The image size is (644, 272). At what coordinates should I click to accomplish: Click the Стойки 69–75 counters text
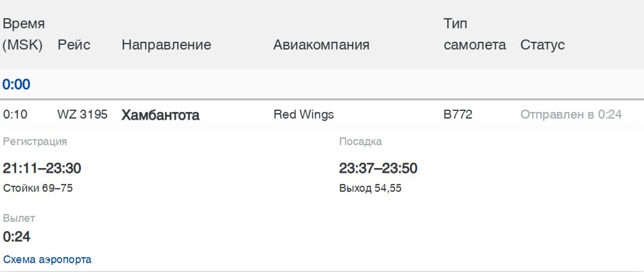(x=38, y=188)
